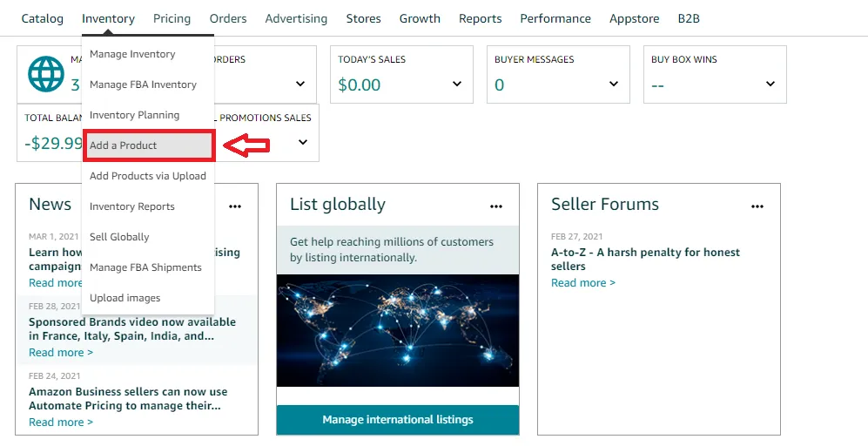Click the List globally card title
Screen dimensions: 868x446
[x=338, y=204]
